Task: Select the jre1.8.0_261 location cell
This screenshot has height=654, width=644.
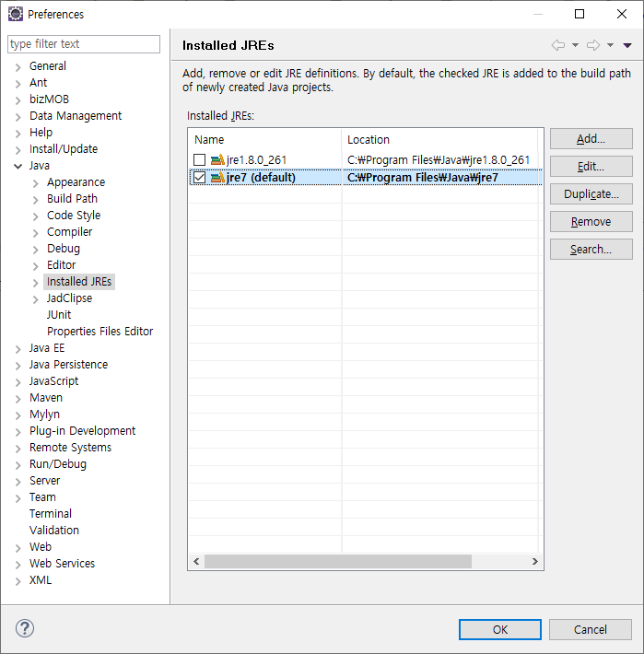Action: coord(439,159)
